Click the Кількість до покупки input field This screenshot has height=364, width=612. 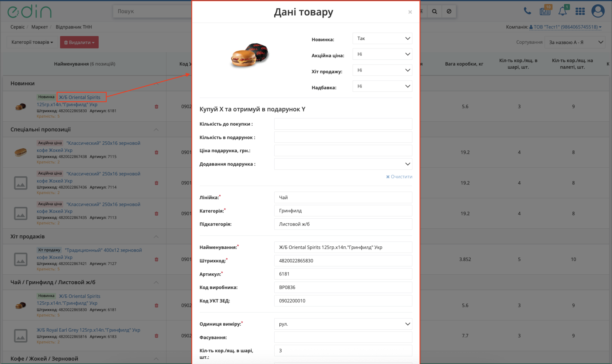tap(343, 124)
